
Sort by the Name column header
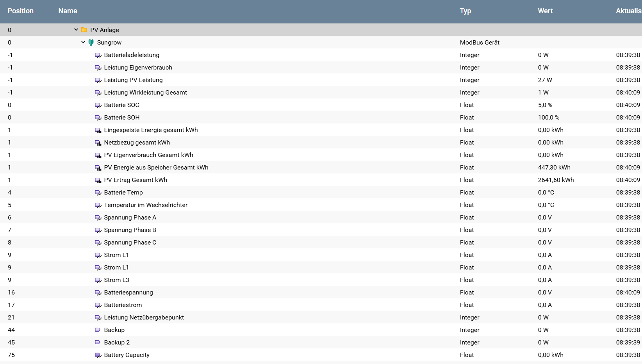click(x=68, y=11)
